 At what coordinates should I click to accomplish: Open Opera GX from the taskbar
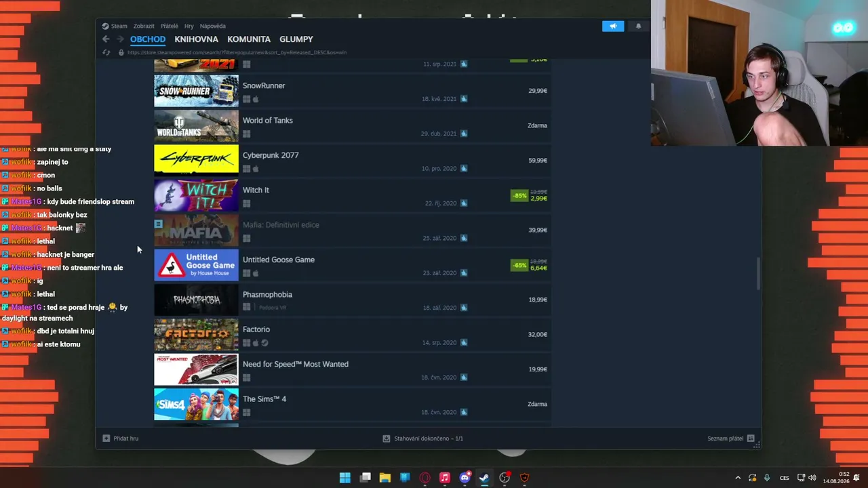coord(425,478)
